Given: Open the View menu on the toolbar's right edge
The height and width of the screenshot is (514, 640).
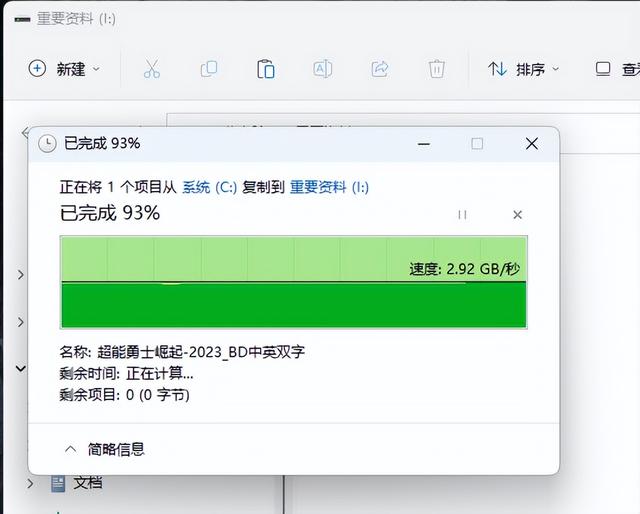Looking at the screenshot, I should point(616,69).
